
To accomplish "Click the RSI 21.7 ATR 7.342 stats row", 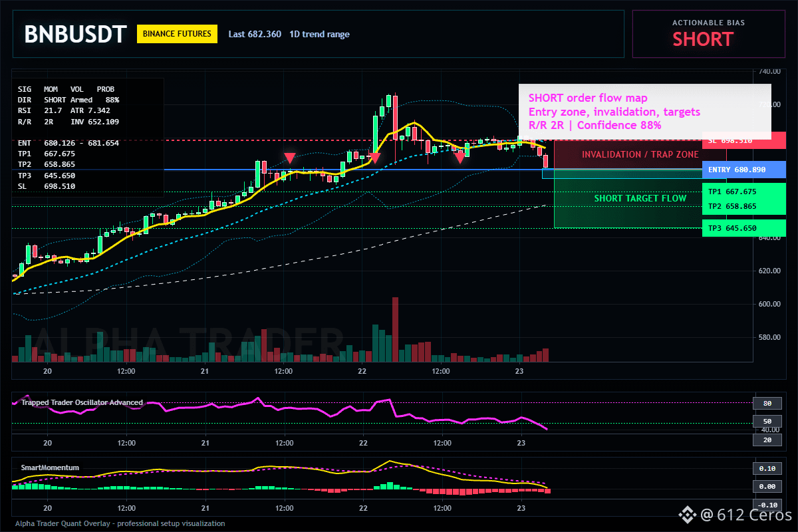I will point(64,110).
